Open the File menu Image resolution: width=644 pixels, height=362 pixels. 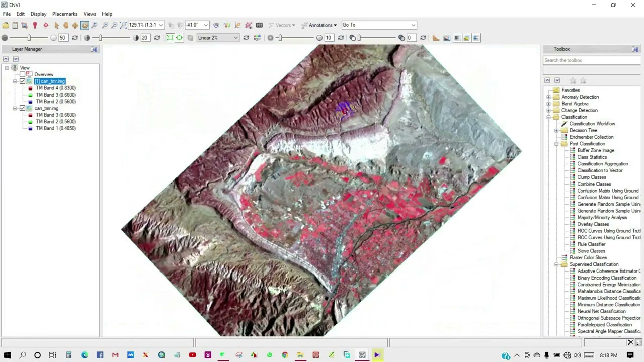tap(7, 14)
